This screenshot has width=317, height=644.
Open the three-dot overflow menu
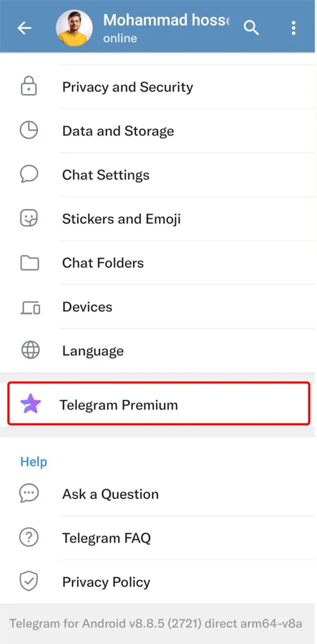294,28
